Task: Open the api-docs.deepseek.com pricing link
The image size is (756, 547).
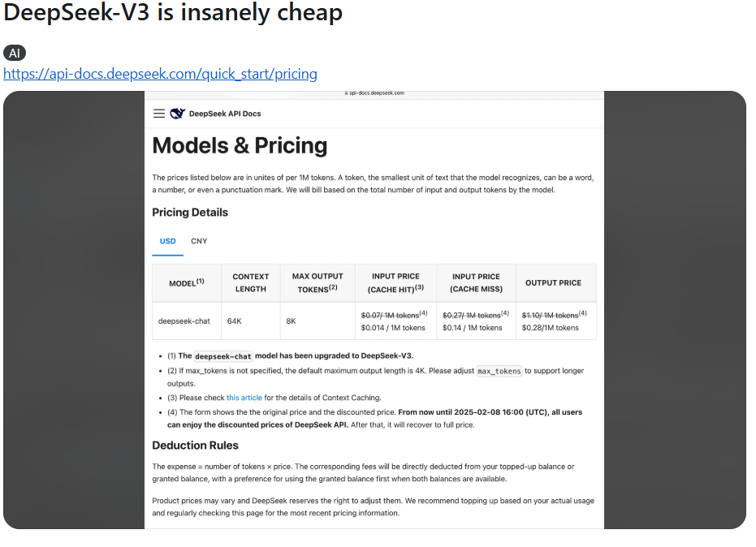Action: pos(160,74)
